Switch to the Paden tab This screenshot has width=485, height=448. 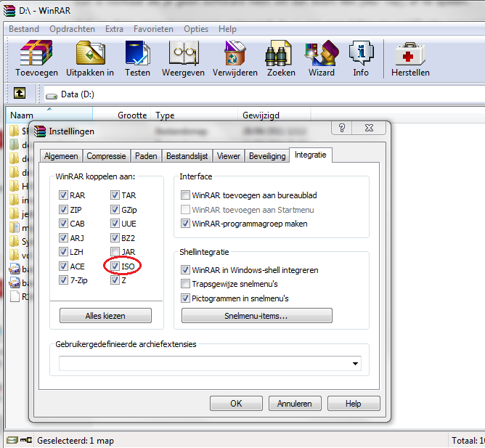tap(146, 156)
